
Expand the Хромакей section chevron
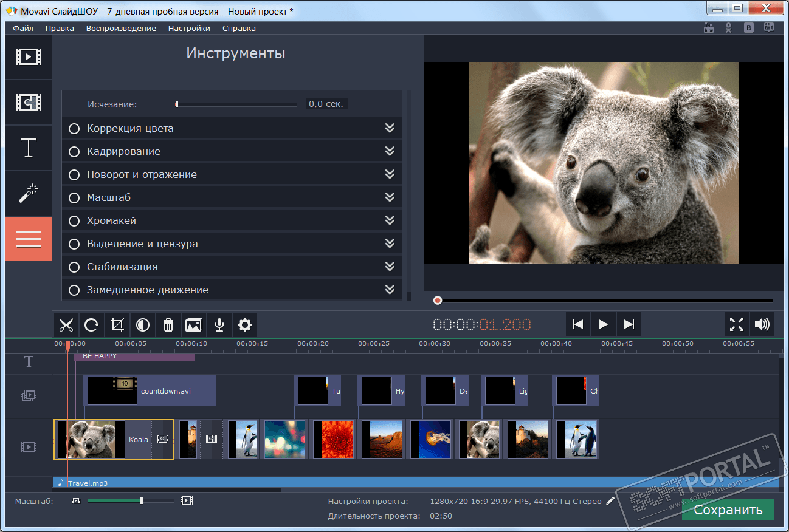(x=390, y=220)
